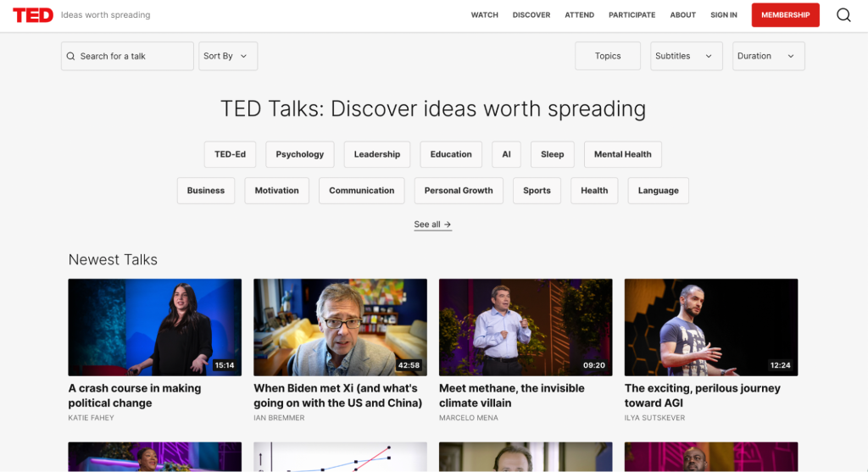Open Marcelo Mena methane talk thumbnail
This screenshot has width=868, height=472.
[x=526, y=327]
